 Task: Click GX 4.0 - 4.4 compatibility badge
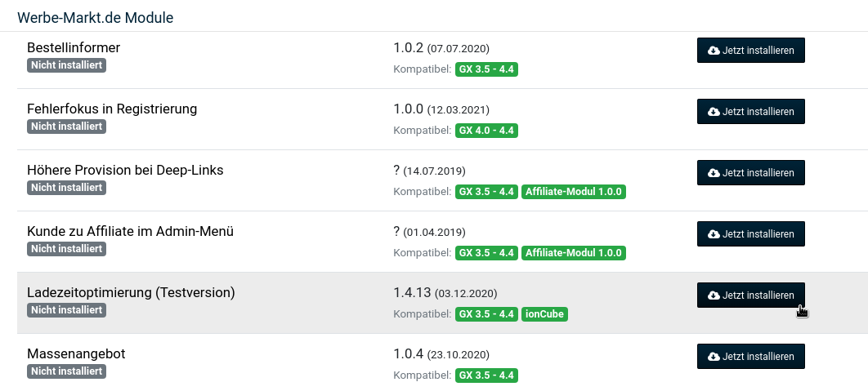tap(486, 131)
